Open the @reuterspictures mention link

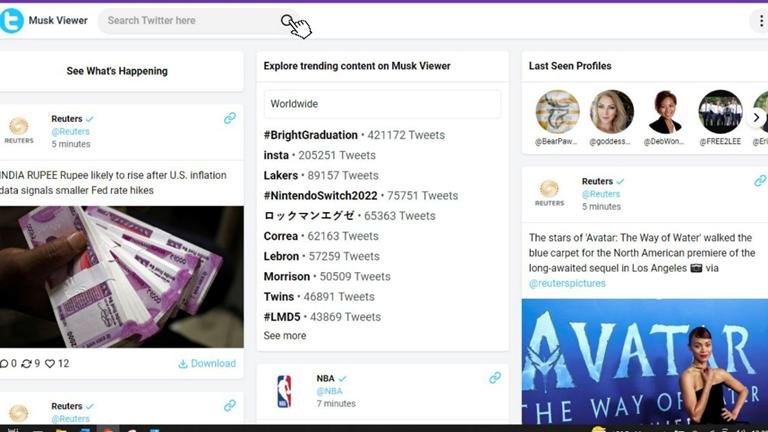tap(567, 284)
